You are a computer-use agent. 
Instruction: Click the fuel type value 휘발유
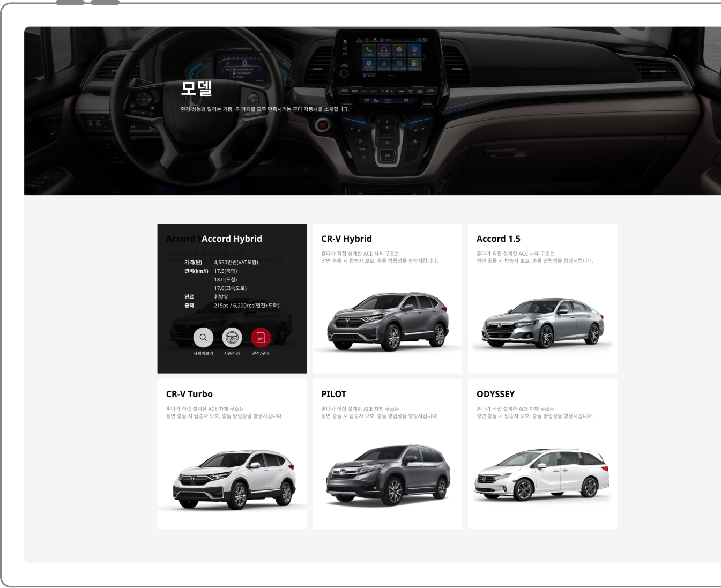[221, 297]
